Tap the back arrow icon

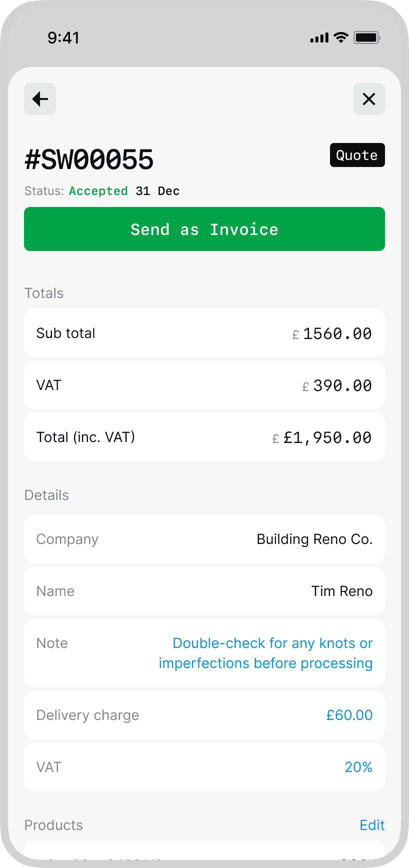click(40, 99)
